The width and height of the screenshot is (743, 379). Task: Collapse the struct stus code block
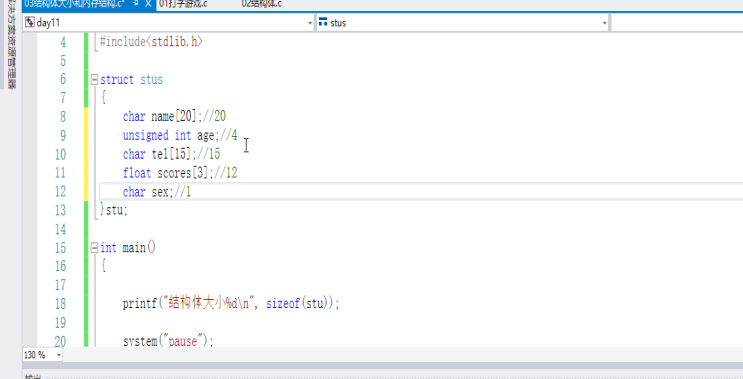coord(94,80)
